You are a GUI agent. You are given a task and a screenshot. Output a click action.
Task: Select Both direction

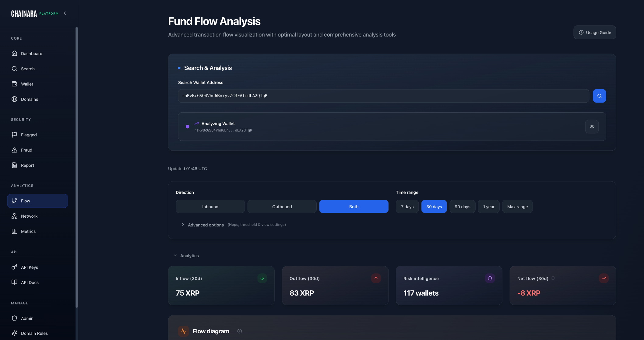click(354, 207)
